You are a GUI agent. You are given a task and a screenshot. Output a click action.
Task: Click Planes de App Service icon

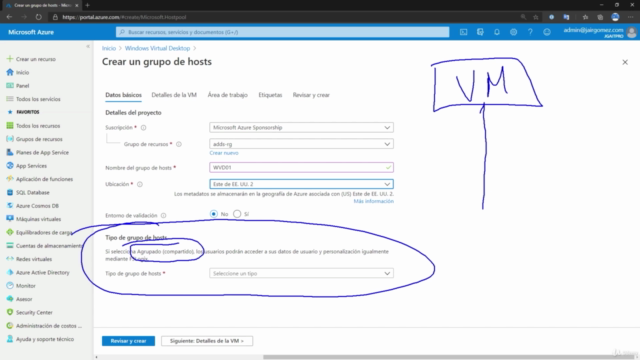pos(10,152)
